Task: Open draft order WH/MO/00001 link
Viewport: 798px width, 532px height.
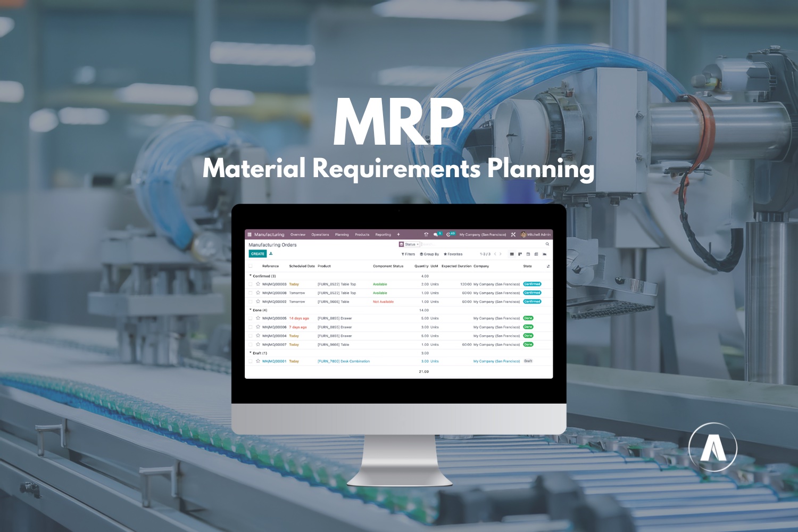Action: pos(274,361)
